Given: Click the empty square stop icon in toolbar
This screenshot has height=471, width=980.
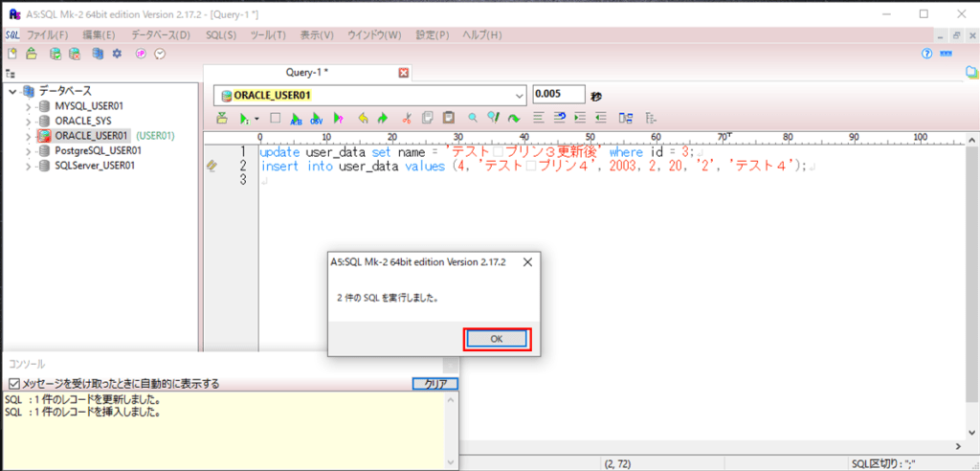Looking at the screenshot, I should tap(275, 119).
